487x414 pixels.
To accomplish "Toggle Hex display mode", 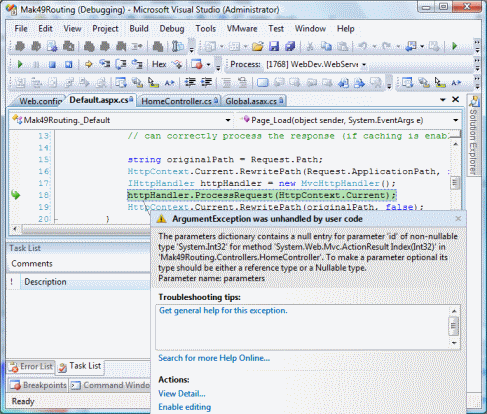I will pos(159,64).
